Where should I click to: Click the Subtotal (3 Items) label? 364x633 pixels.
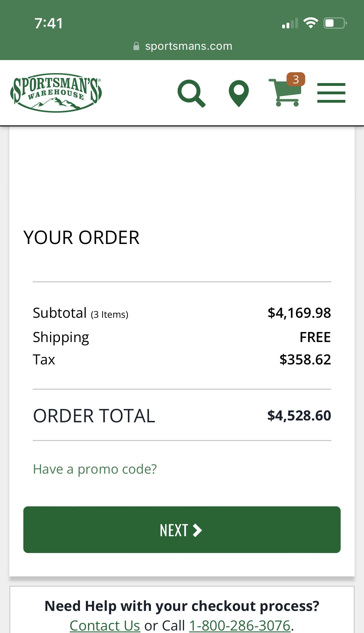81,313
